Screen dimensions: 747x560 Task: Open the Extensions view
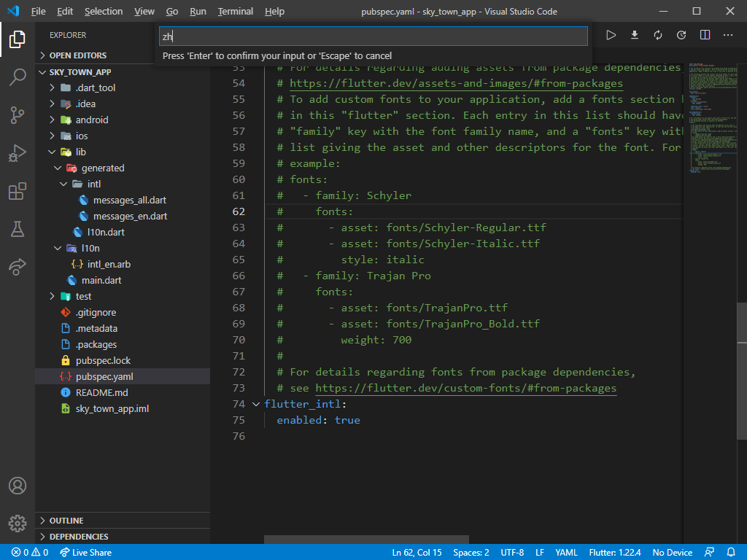click(18, 191)
